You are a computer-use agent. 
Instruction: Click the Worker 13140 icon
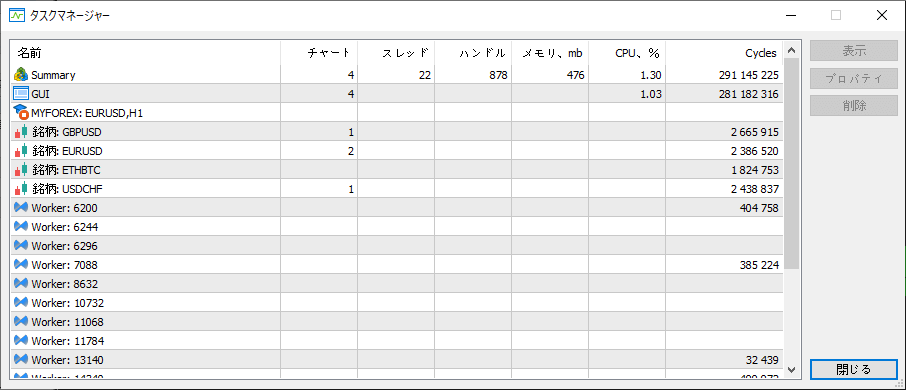(21, 359)
